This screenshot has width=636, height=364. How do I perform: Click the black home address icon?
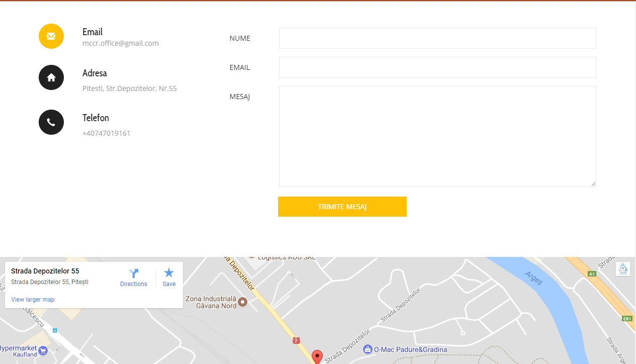51,77
